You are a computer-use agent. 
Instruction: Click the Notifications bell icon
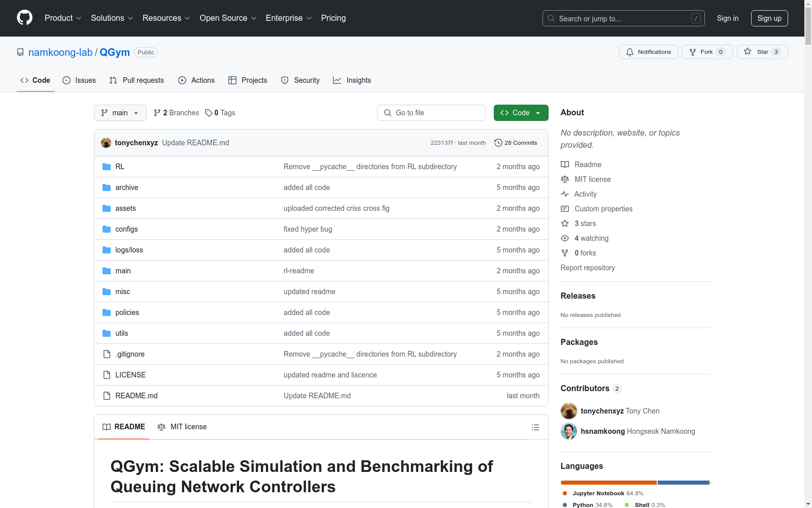[x=630, y=52]
